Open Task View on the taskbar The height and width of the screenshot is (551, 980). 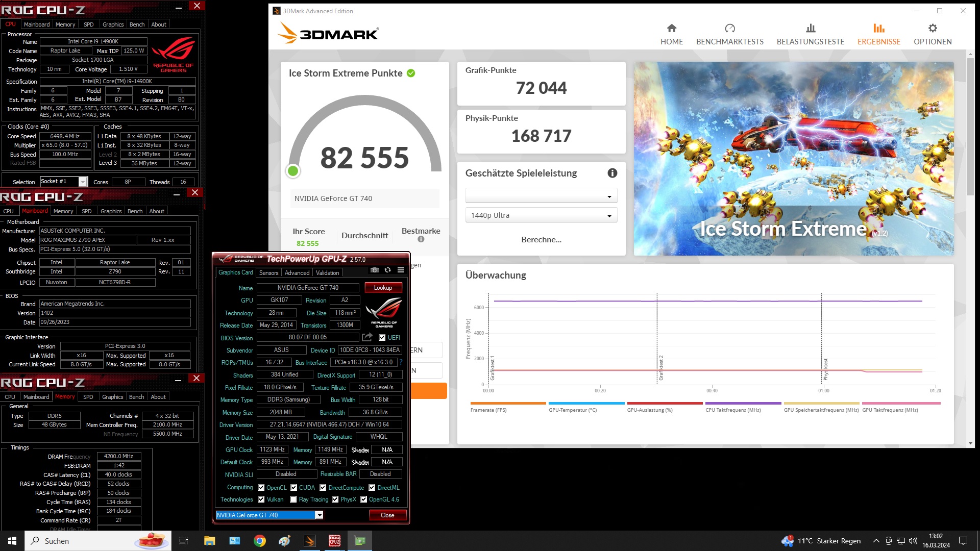184,541
